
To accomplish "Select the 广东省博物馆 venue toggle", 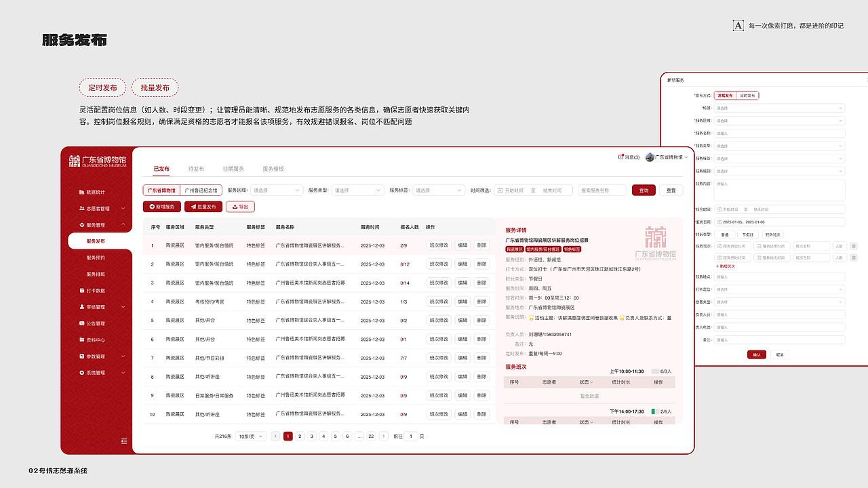I will click(x=162, y=190).
